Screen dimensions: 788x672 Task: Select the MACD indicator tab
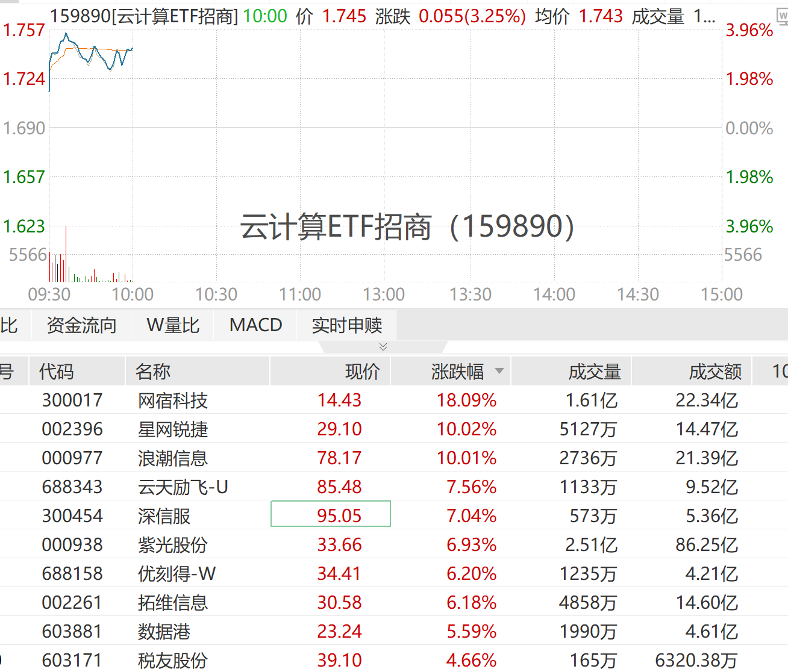tap(256, 325)
